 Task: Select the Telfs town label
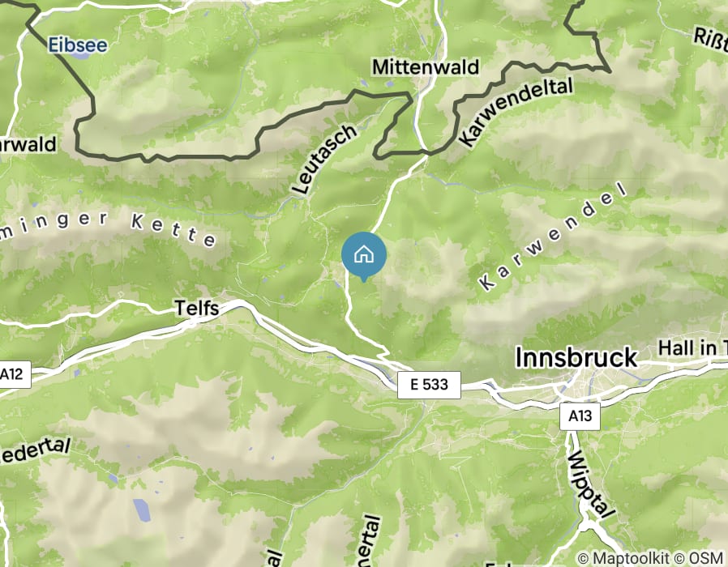[x=197, y=308]
